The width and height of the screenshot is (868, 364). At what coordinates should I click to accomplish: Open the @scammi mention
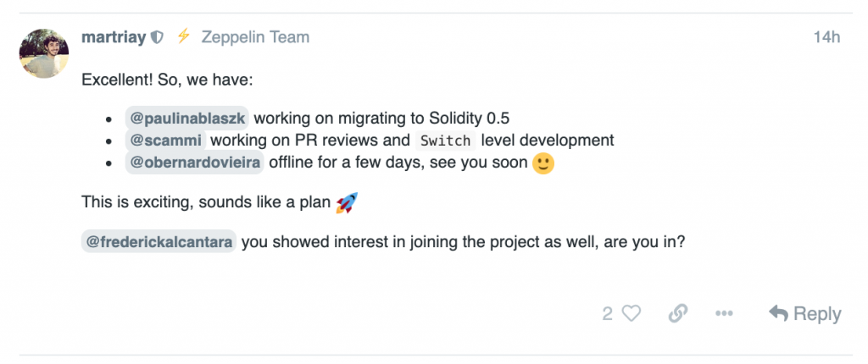(165, 140)
